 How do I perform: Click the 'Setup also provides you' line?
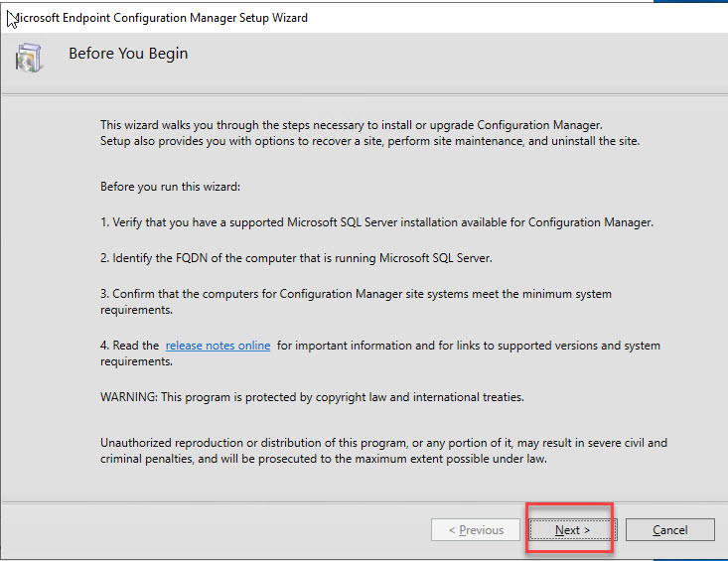(369, 141)
